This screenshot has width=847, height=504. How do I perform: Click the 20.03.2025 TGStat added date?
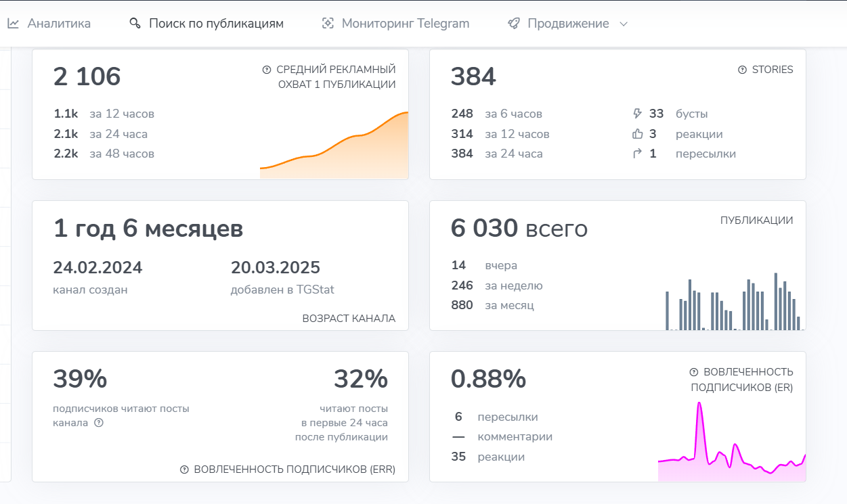[x=276, y=268]
